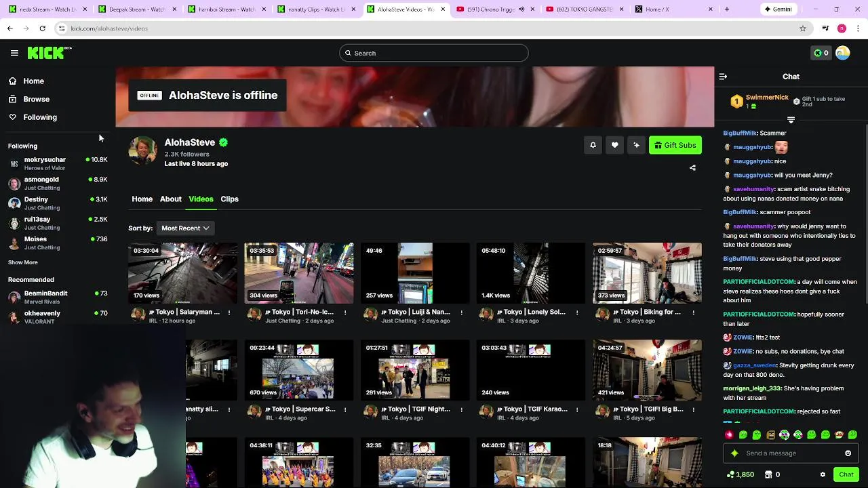
Task: Insert the brown angry-face emote
Action: click(770, 434)
